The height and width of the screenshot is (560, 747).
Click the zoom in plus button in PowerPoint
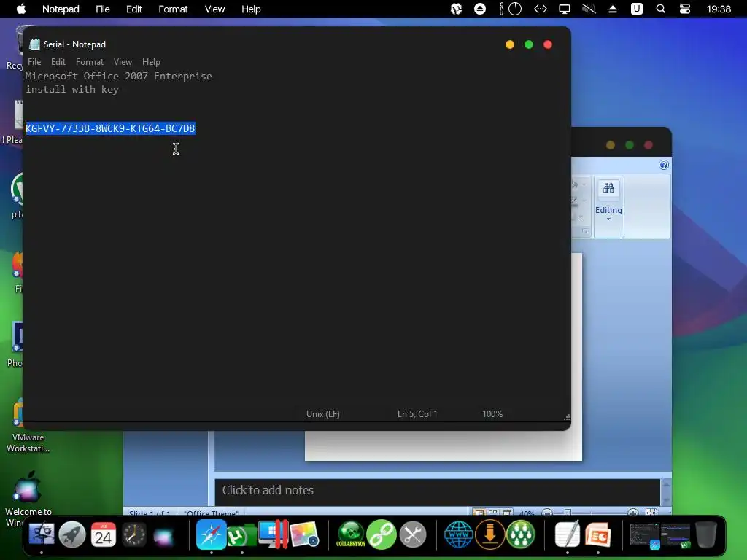tap(633, 513)
